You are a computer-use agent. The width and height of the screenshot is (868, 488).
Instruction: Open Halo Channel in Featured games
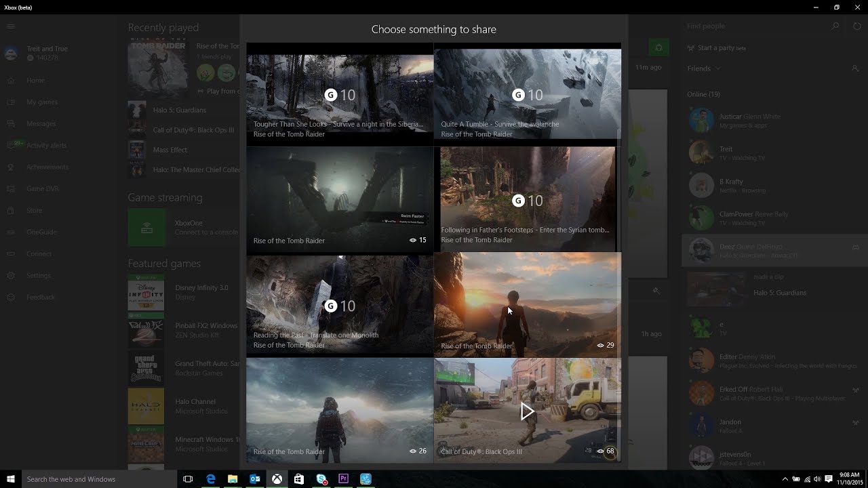tap(183, 406)
